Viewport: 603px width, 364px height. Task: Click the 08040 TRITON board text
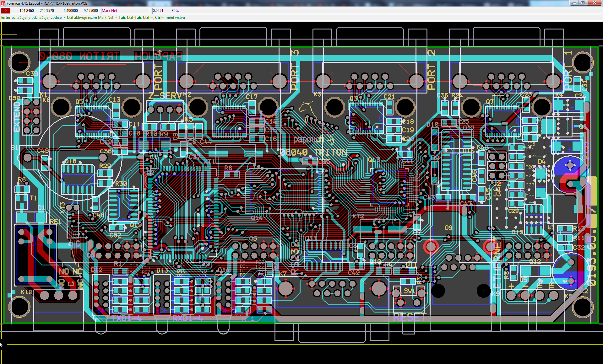(313, 153)
